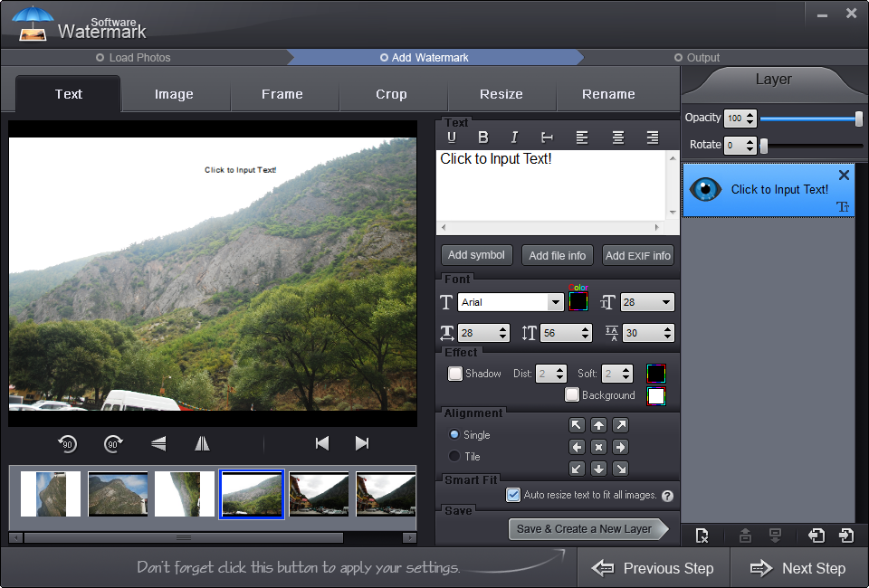Enable the Shadow effect checkbox
This screenshot has width=869, height=588.
click(455, 374)
